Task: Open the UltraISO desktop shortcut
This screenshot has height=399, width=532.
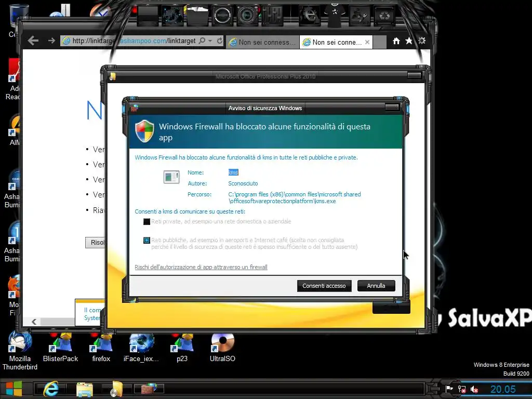Action: (x=222, y=348)
